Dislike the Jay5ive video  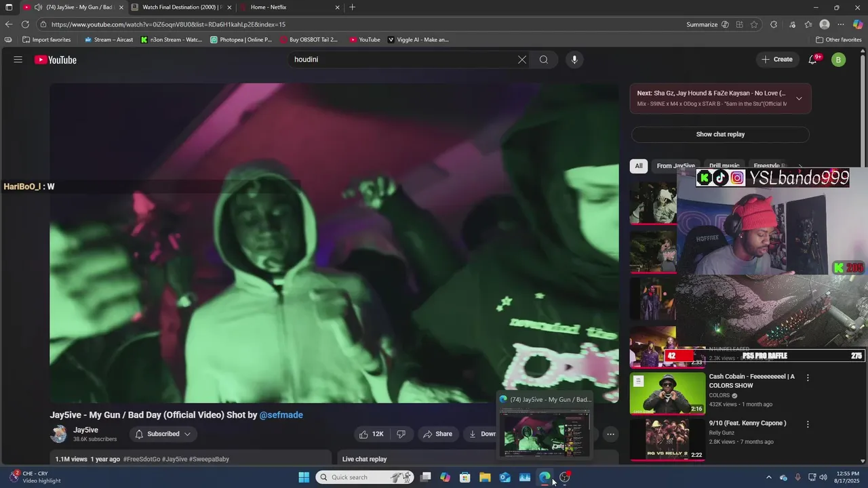pos(401,434)
